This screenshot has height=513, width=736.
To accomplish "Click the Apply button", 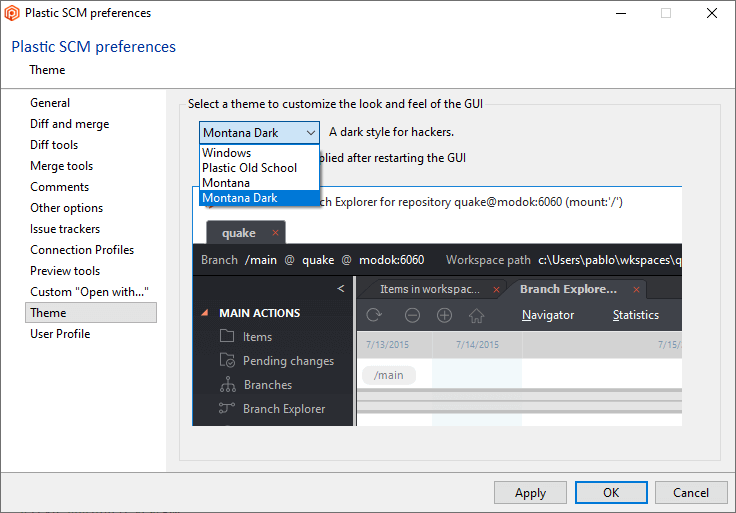I will (530, 493).
